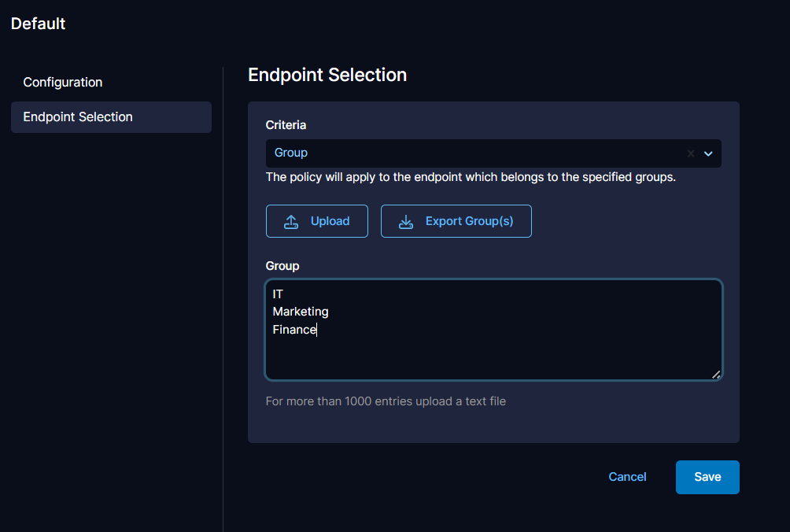The image size is (790, 532).
Task: Click the download icon in Export Group(s) button
Action: click(404, 221)
